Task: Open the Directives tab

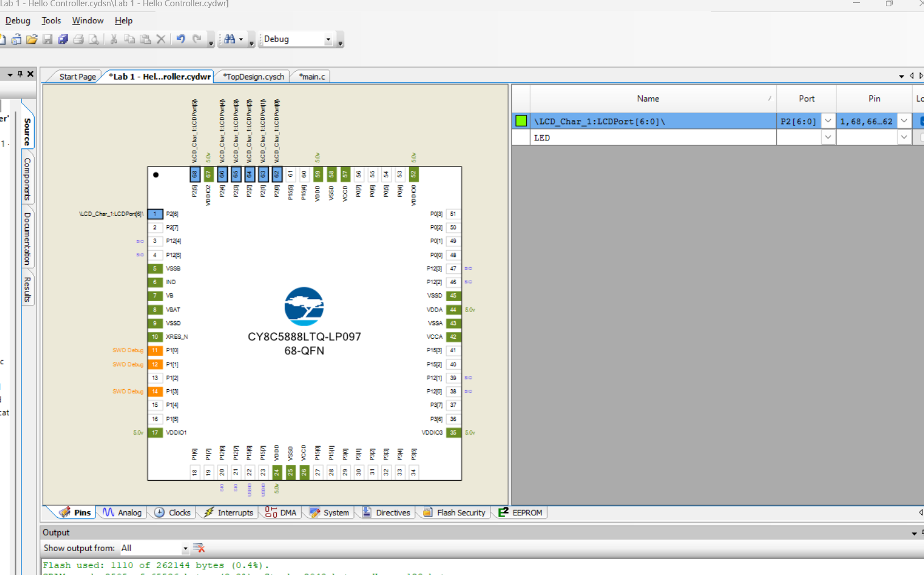Action: pyautogui.click(x=386, y=512)
